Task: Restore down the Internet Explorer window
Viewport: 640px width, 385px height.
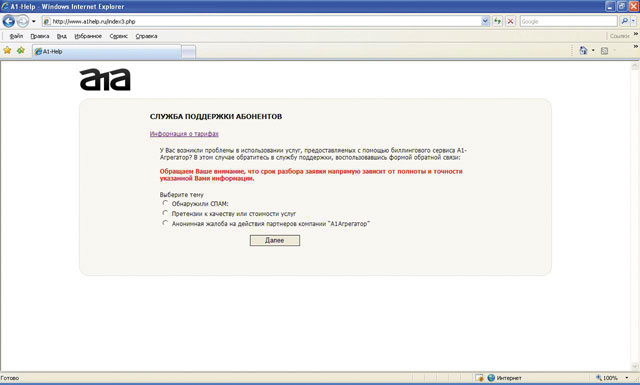Action: (622, 6)
